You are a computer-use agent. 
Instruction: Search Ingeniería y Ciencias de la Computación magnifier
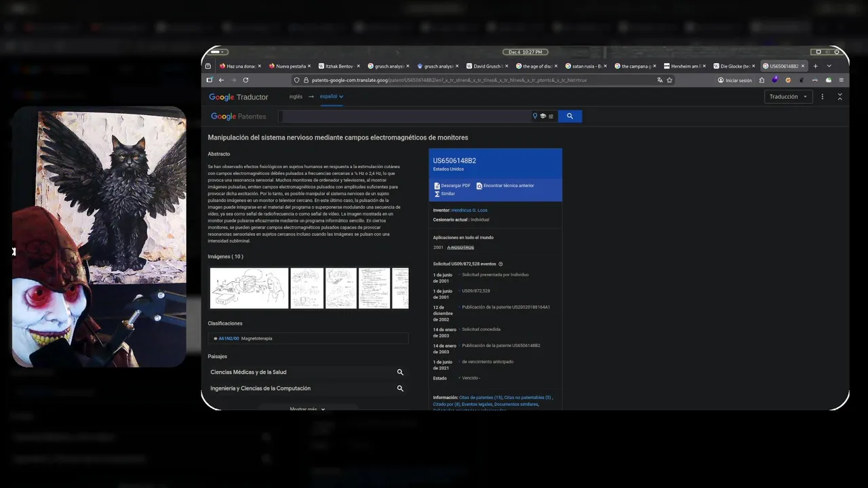tap(400, 388)
